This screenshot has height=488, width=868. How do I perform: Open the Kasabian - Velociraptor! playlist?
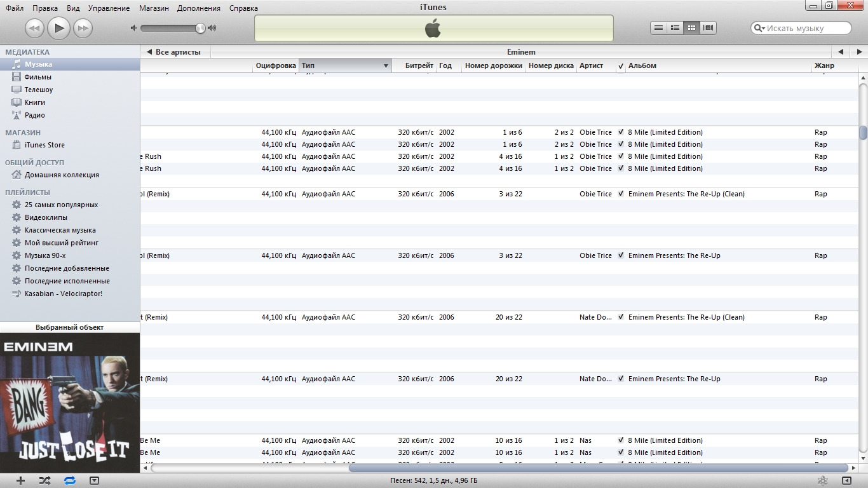(70, 294)
